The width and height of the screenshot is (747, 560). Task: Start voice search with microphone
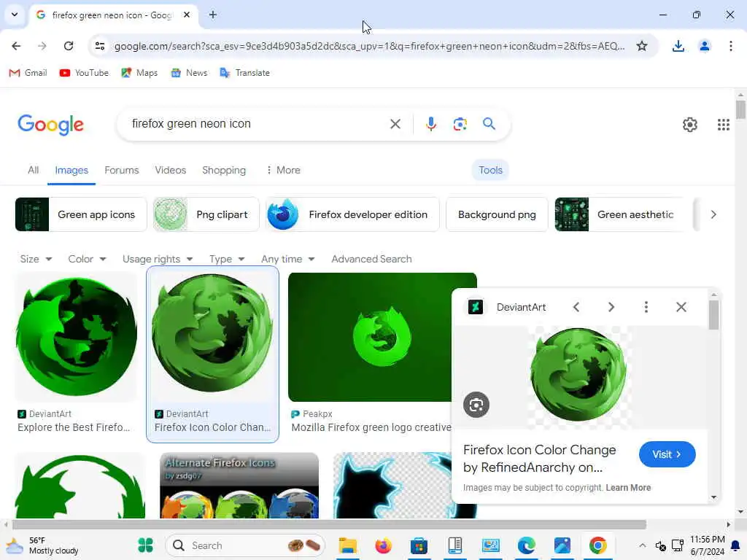430,124
